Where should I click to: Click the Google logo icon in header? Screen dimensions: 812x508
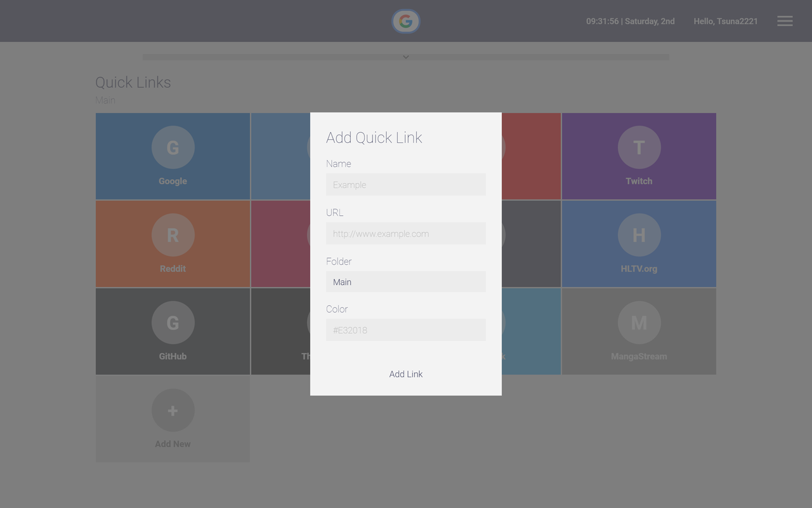pos(405,21)
